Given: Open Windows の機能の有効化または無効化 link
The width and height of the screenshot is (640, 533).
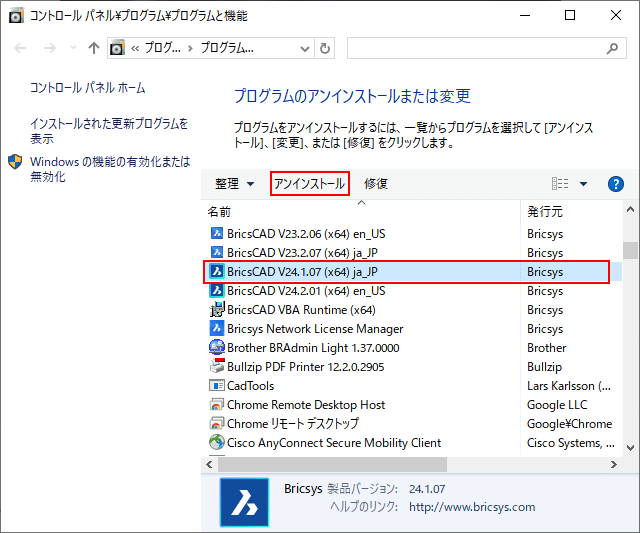Looking at the screenshot, I should coord(110,169).
